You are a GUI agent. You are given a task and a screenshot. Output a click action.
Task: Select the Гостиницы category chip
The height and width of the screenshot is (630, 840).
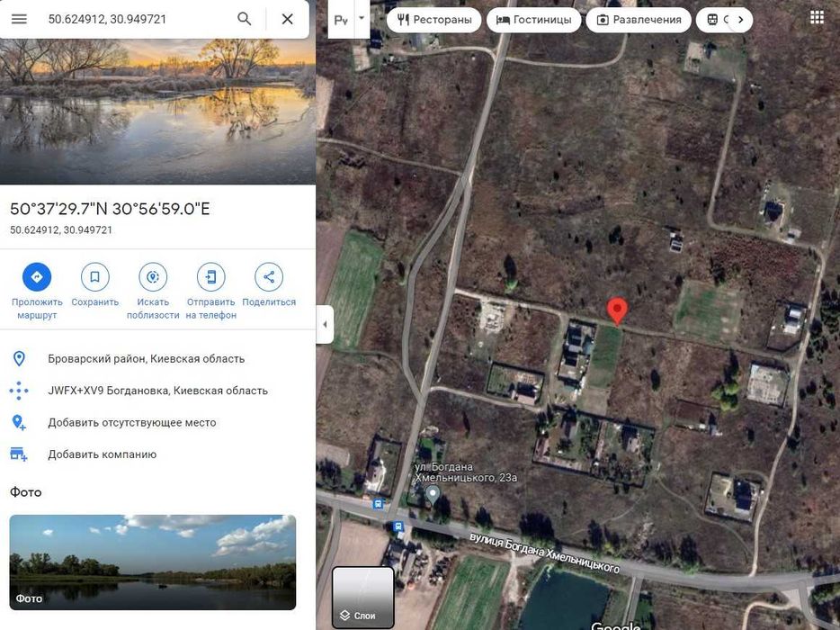[x=533, y=20]
